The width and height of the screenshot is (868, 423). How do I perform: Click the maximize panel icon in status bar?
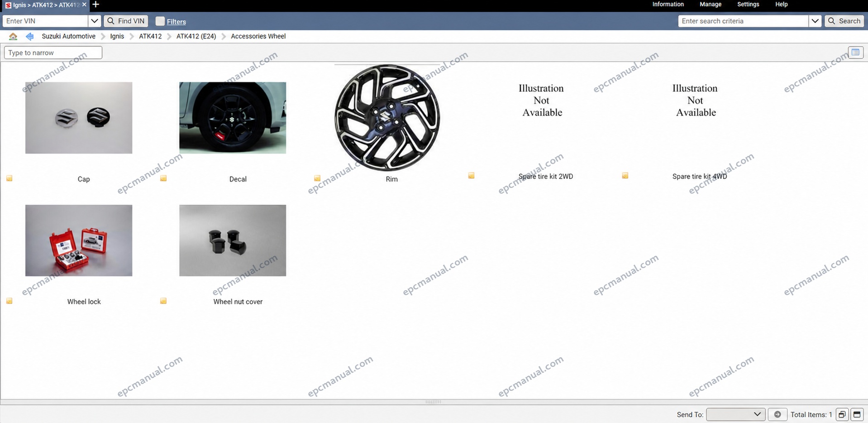click(x=857, y=414)
